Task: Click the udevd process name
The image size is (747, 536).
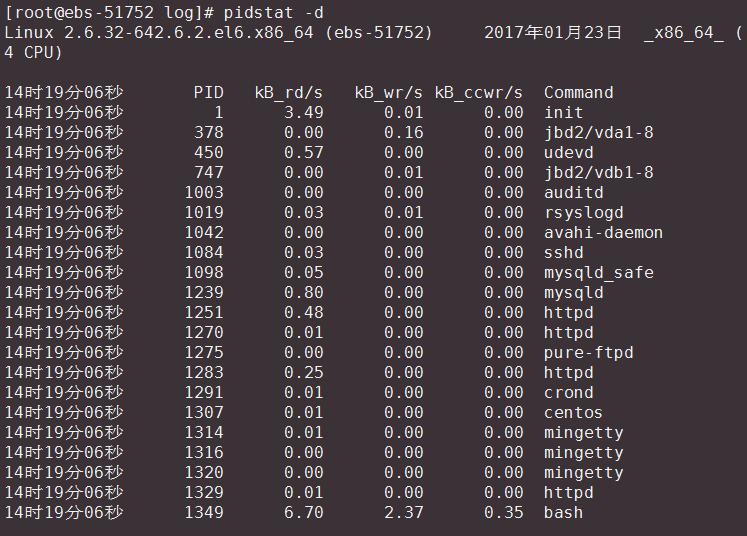Action: (569, 153)
